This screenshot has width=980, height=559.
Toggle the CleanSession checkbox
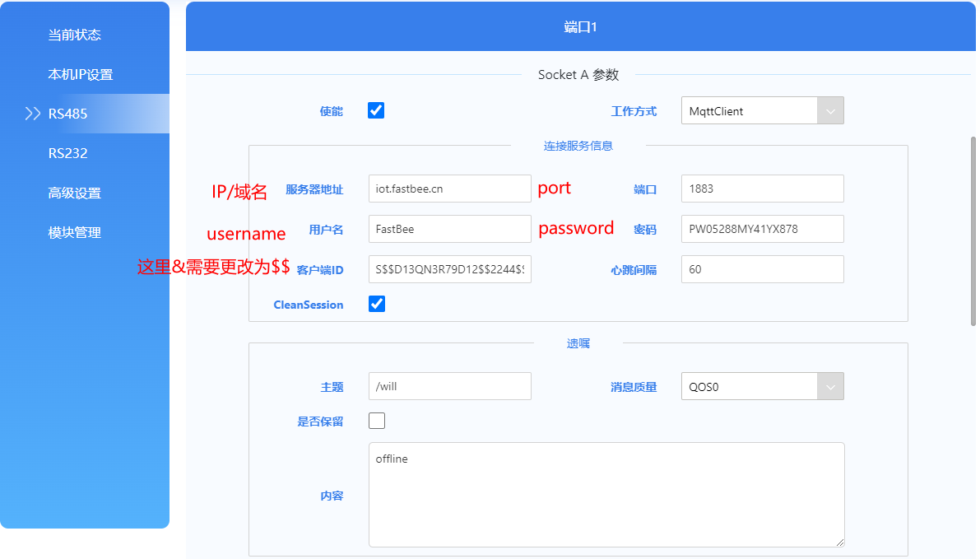[377, 304]
